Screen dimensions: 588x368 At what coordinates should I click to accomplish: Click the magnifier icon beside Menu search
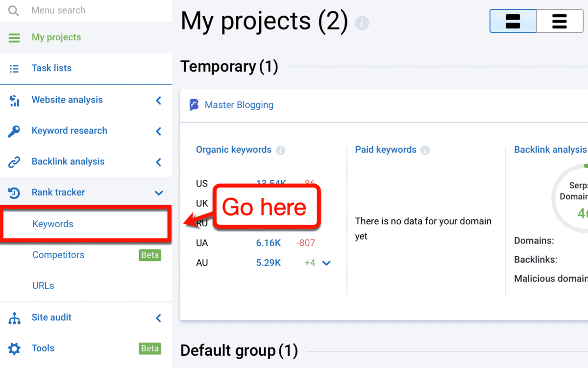[x=14, y=10]
